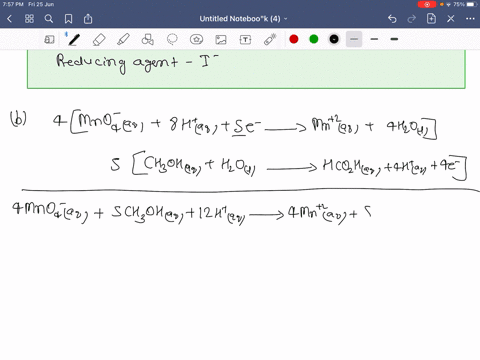Viewport: 480px width, 360px height.
Task: Toggle the read-only mode tool
Action: 49,40
